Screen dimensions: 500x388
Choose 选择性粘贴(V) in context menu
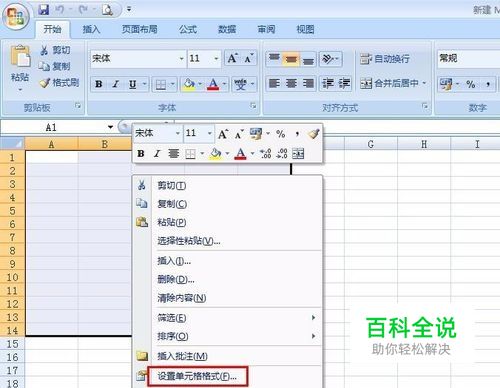[228, 241]
